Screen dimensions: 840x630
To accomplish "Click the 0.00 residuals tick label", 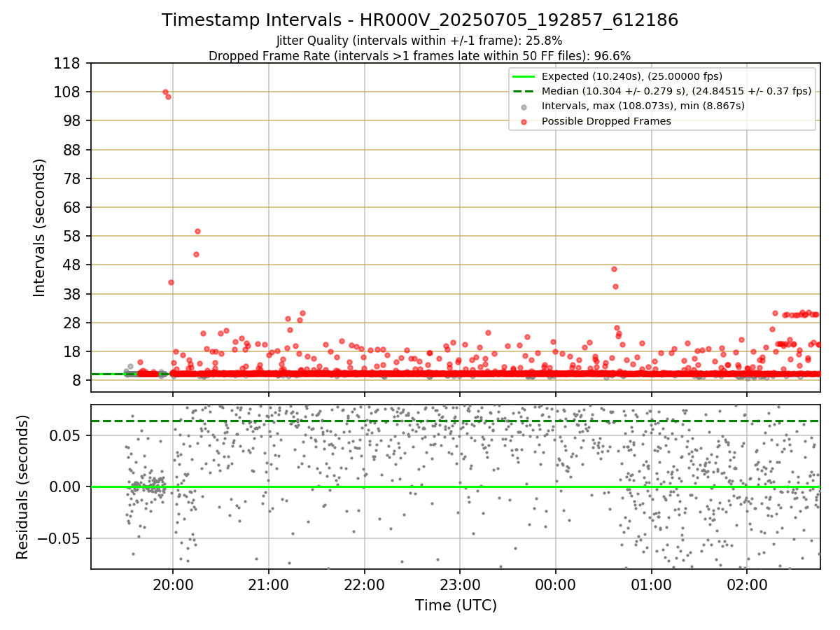I will 66,486.
